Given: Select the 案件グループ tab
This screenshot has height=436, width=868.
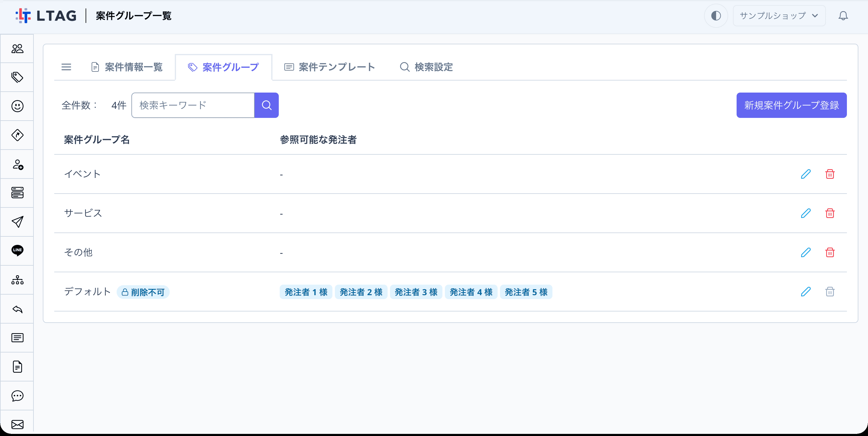Looking at the screenshot, I should click(x=223, y=67).
